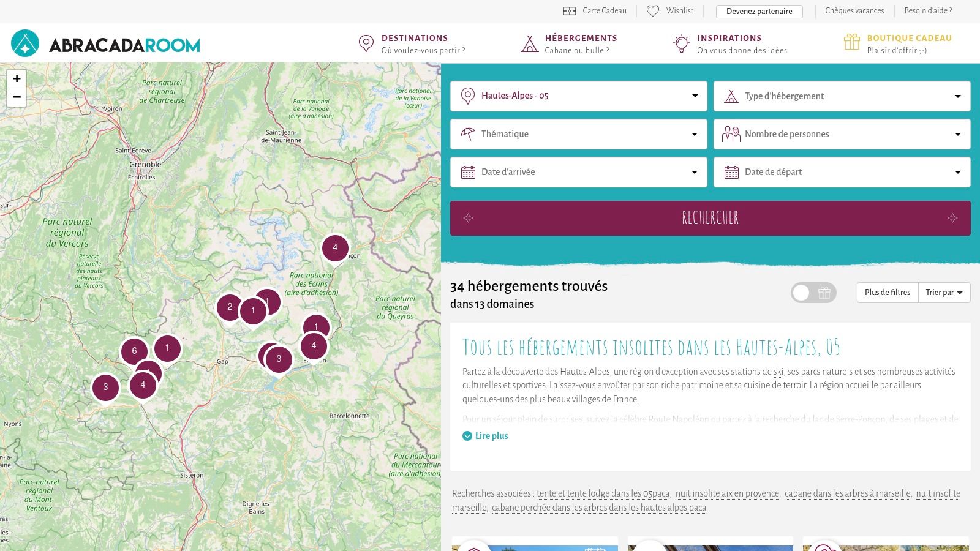
Task: Click the map cluster marker showing 2
Action: [x=230, y=307]
